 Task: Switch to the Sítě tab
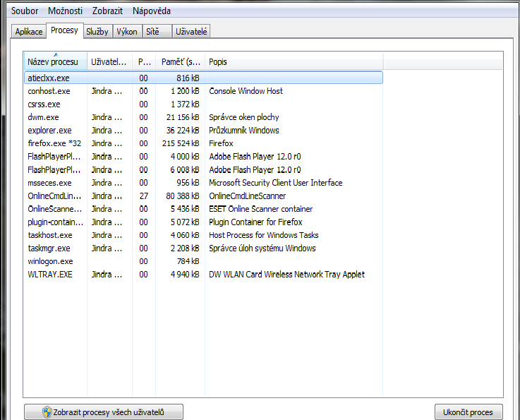pyautogui.click(x=153, y=32)
